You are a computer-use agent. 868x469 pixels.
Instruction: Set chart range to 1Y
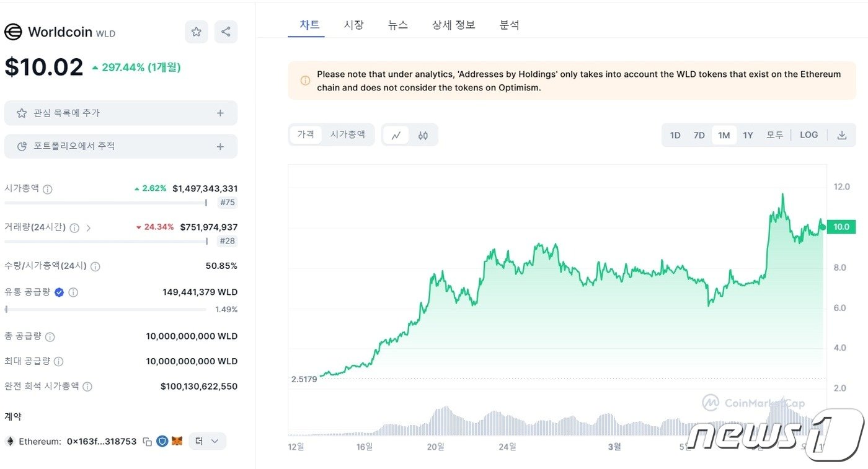748,135
